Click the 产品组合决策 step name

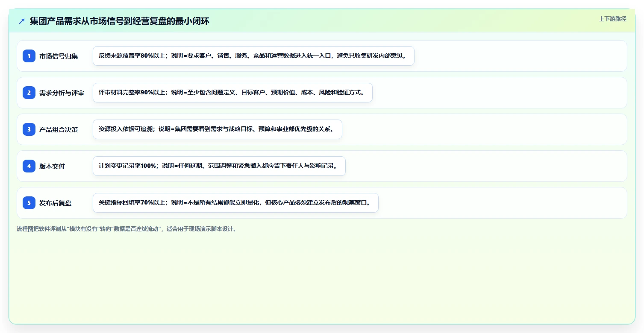pyautogui.click(x=59, y=129)
